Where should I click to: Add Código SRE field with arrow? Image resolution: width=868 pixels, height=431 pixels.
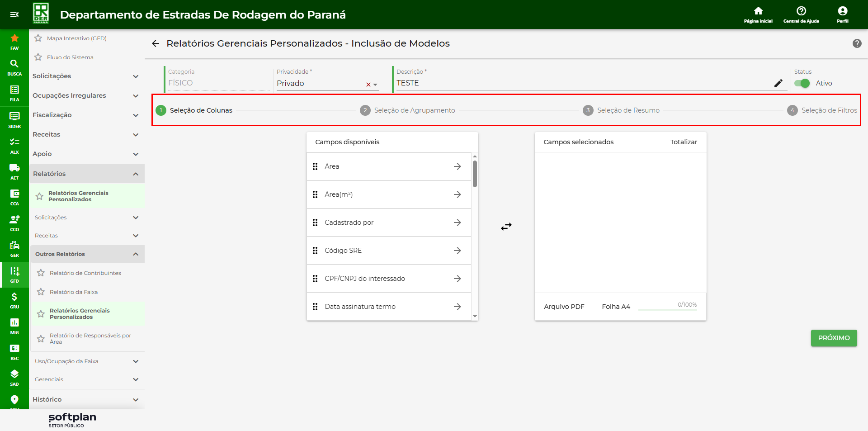(457, 251)
